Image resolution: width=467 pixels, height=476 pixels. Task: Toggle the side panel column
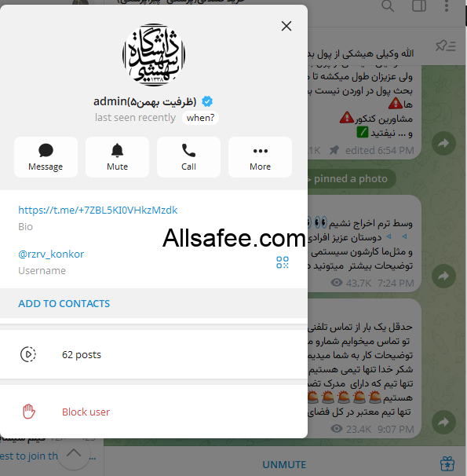click(419, 5)
